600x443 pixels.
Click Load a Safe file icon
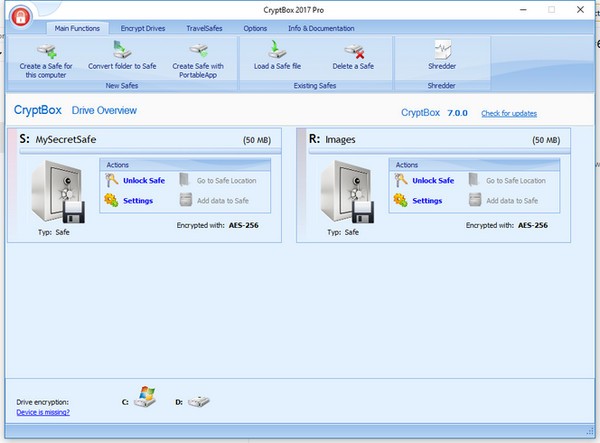[278, 50]
